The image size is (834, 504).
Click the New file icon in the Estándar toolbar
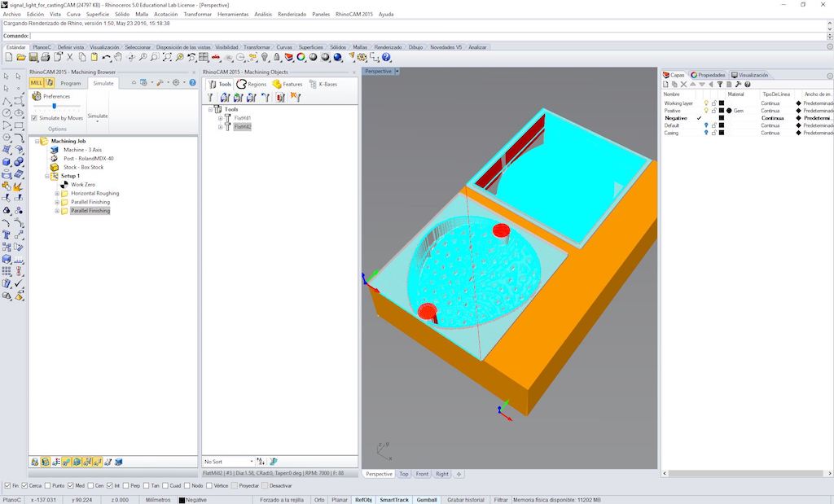(x=9, y=57)
